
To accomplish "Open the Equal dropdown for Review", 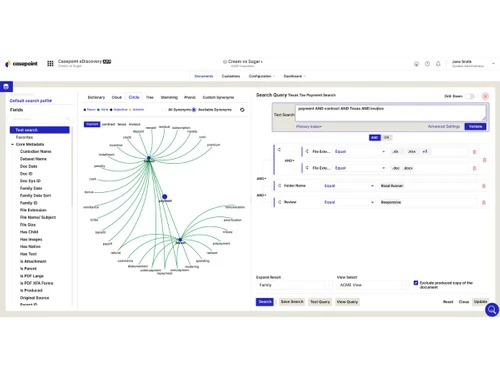I will point(349,202).
